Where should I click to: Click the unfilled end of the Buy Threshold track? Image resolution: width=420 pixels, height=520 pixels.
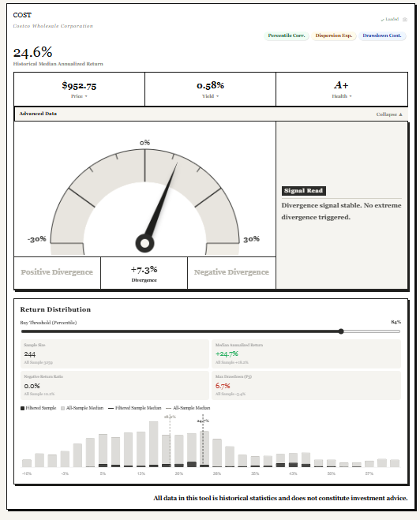[x=372, y=331]
